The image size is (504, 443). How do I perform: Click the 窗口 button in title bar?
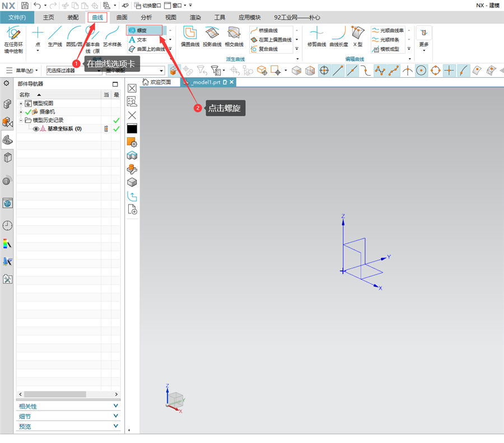click(175, 6)
